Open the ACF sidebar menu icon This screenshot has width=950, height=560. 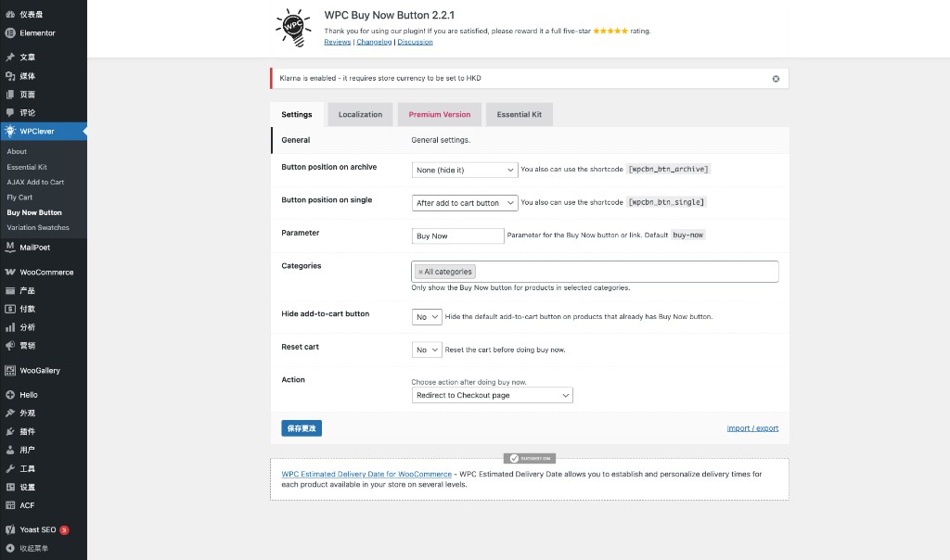tap(10, 505)
